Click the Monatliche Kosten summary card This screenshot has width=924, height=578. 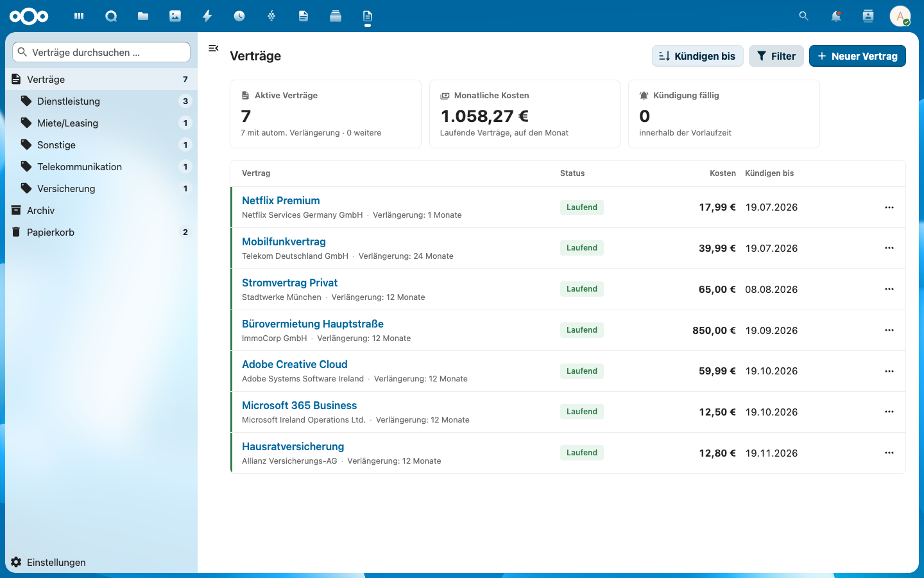click(x=525, y=114)
